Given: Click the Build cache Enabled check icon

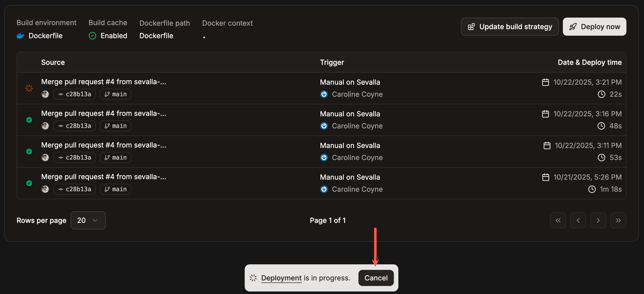Looking at the screenshot, I should pos(92,36).
